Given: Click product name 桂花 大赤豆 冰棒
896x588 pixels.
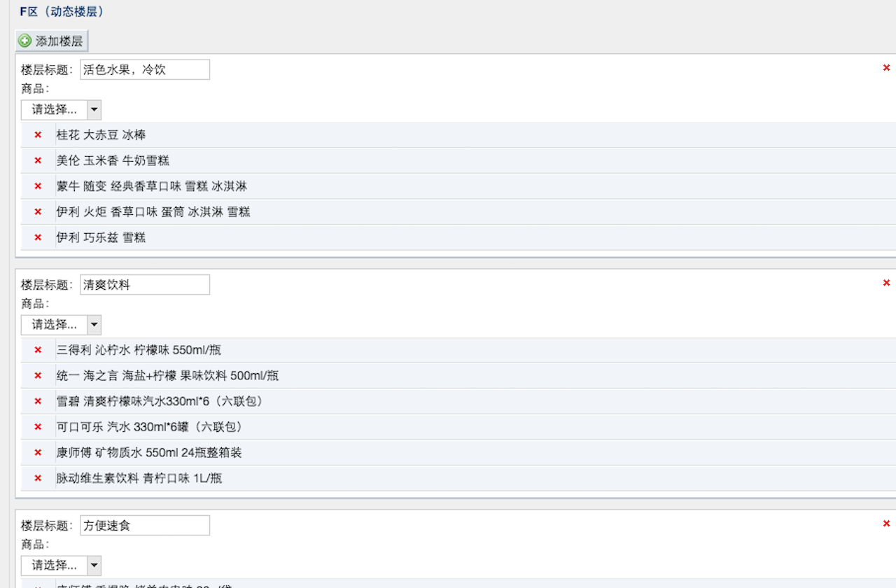Looking at the screenshot, I should 101,135.
